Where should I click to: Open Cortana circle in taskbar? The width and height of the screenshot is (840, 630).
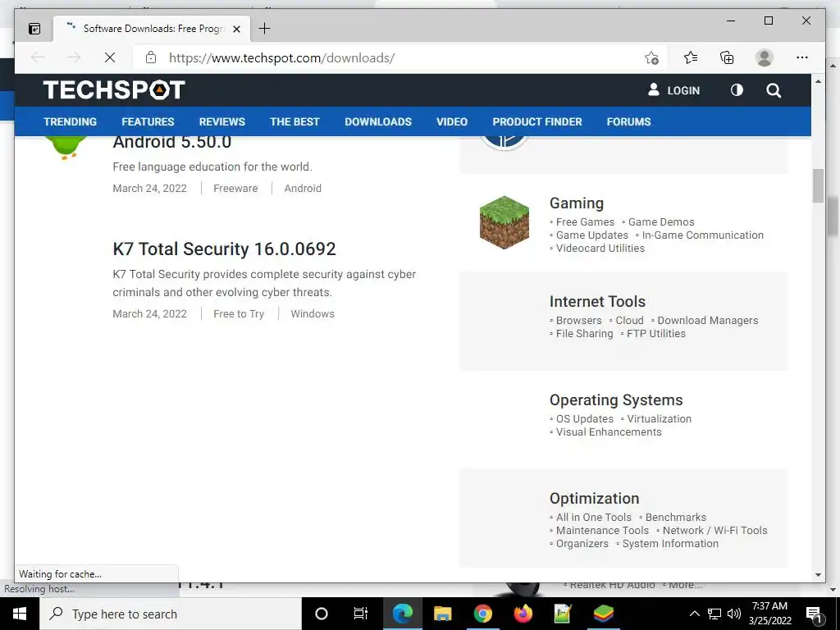pyautogui.click(x=321, y=614)
